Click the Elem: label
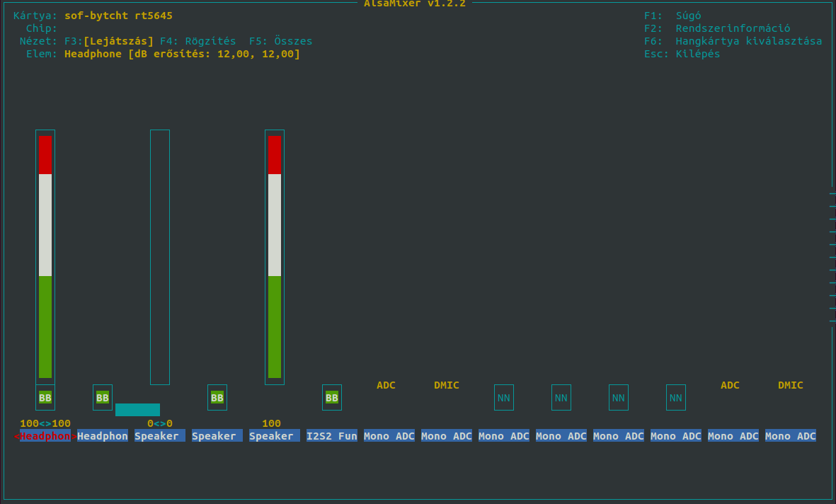The width and height of the screenshot is (836, 504). point(42,54)
